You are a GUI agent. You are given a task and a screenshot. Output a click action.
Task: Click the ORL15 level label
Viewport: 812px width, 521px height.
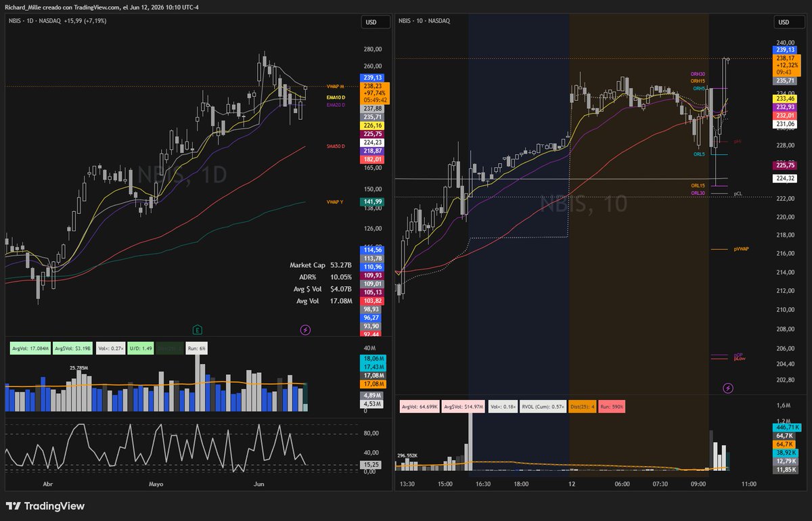click(698, 185)
